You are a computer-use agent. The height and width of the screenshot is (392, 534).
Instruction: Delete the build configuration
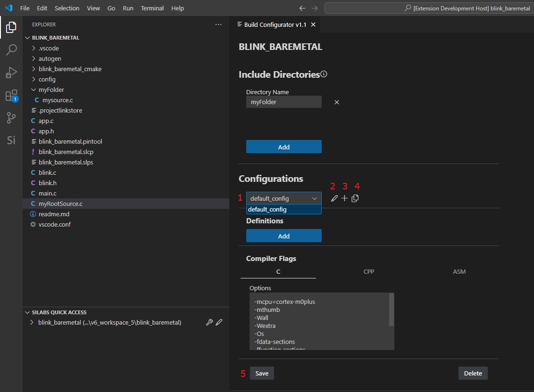pyautogui.click(x=473, y=373)
